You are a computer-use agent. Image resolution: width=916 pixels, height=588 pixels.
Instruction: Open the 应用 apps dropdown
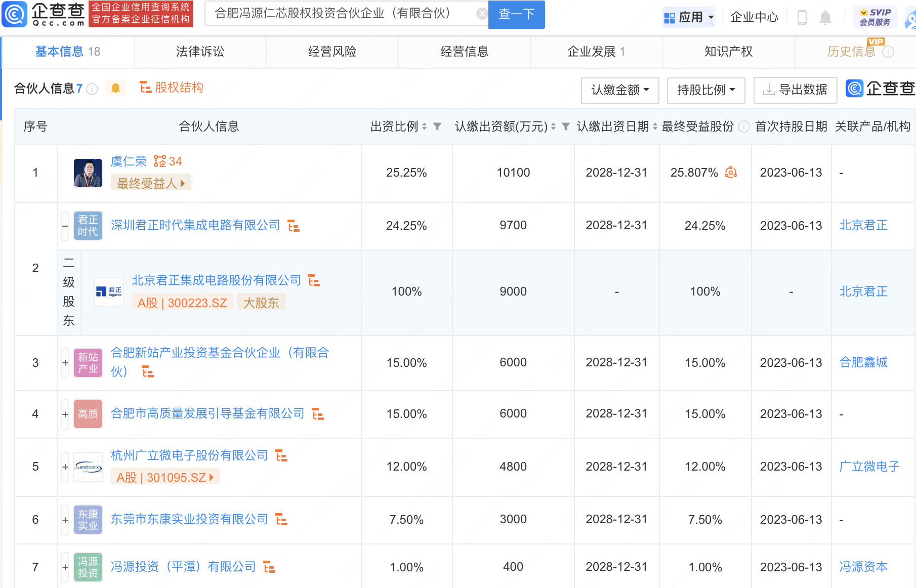click(x=689, y=17)
